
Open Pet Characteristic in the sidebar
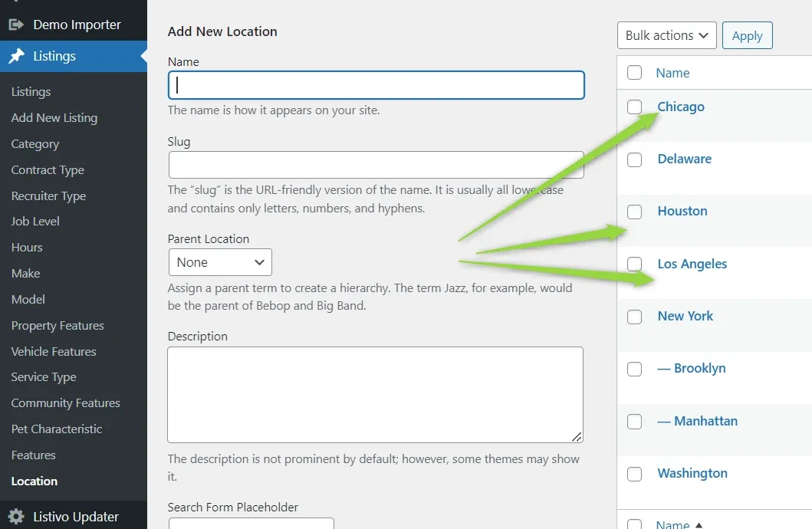[x=57, y=429]
